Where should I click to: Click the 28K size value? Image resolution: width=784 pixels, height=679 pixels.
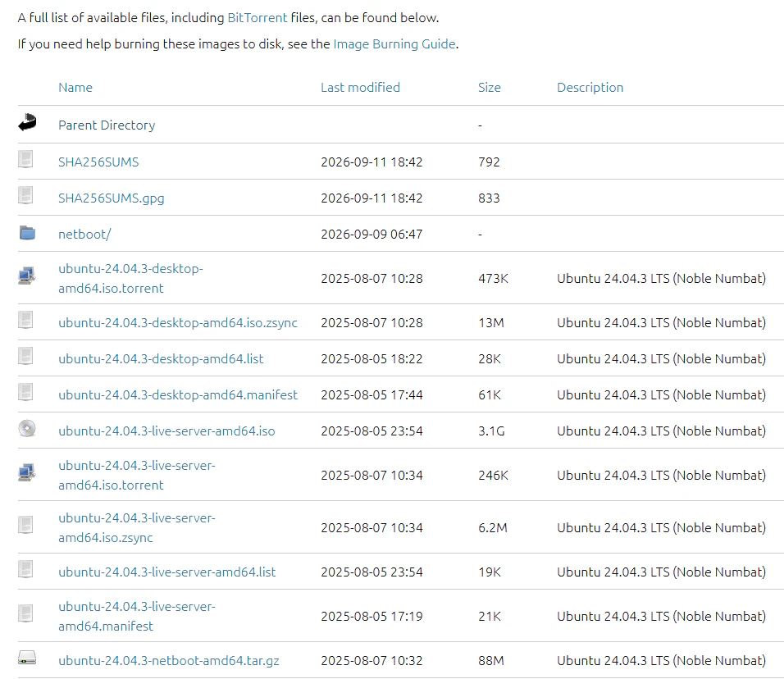[489, 359]
